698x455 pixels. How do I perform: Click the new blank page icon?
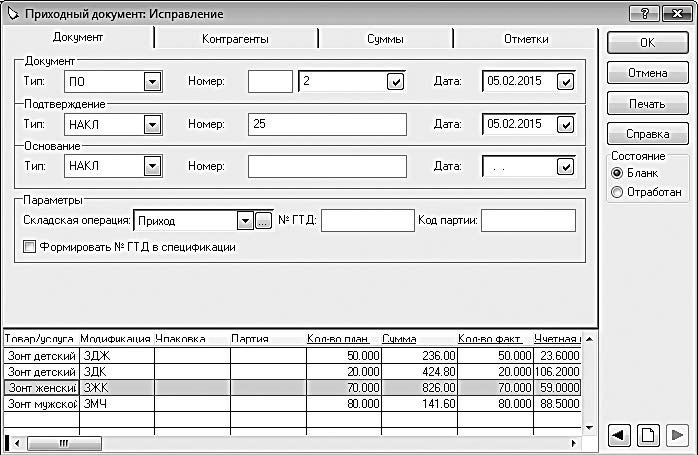(648, 435)
